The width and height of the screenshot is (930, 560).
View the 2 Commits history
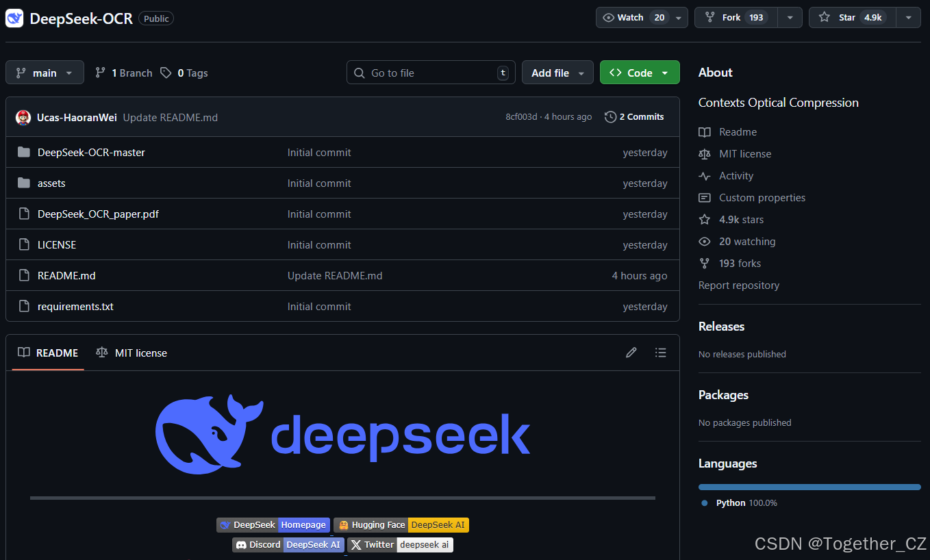click(634, 117)
